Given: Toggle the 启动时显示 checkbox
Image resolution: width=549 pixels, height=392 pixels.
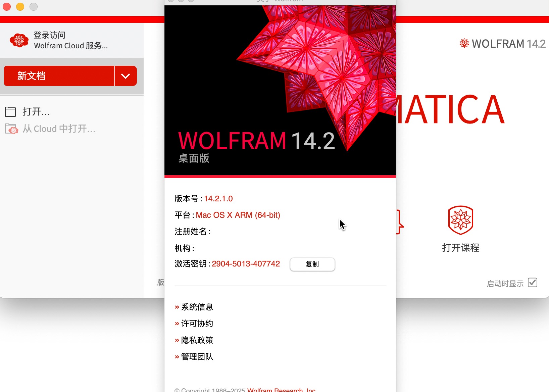Looking at the screenshot, I should (x=533, y=283).
